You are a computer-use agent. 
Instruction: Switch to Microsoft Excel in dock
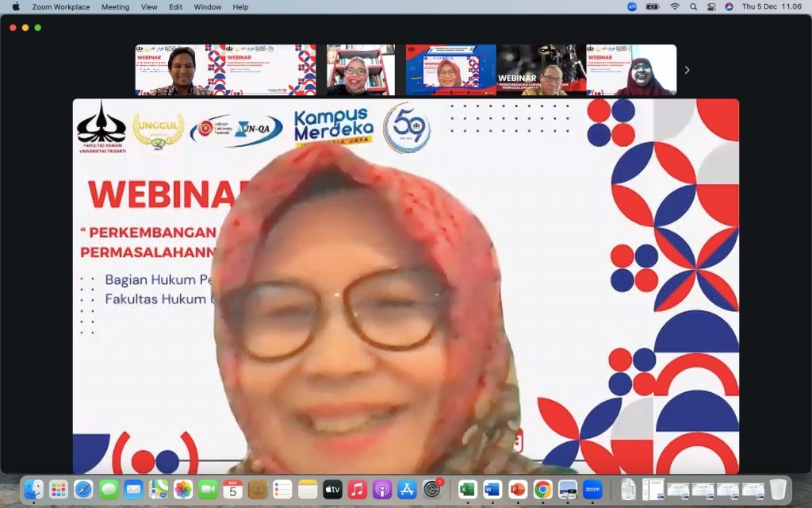467,489
